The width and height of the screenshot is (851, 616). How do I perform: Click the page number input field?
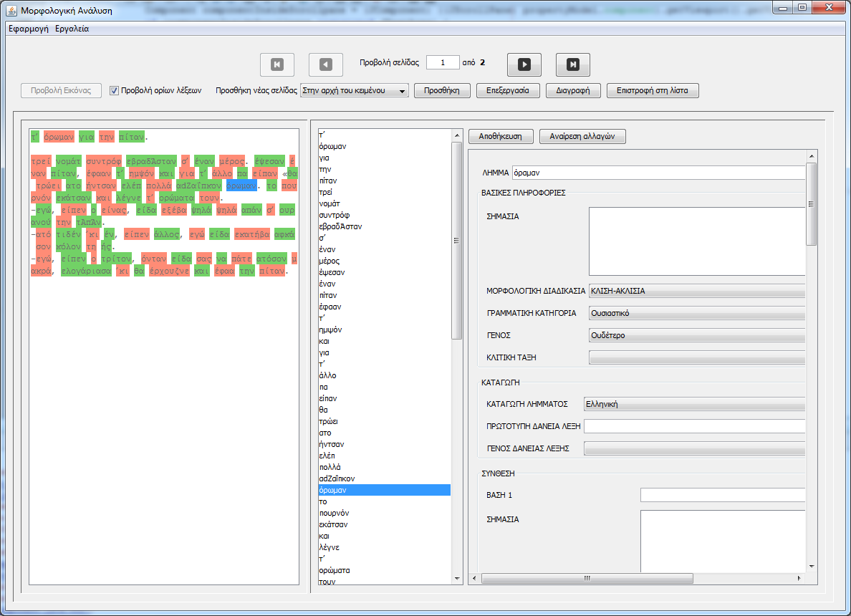tap(443, 62)
